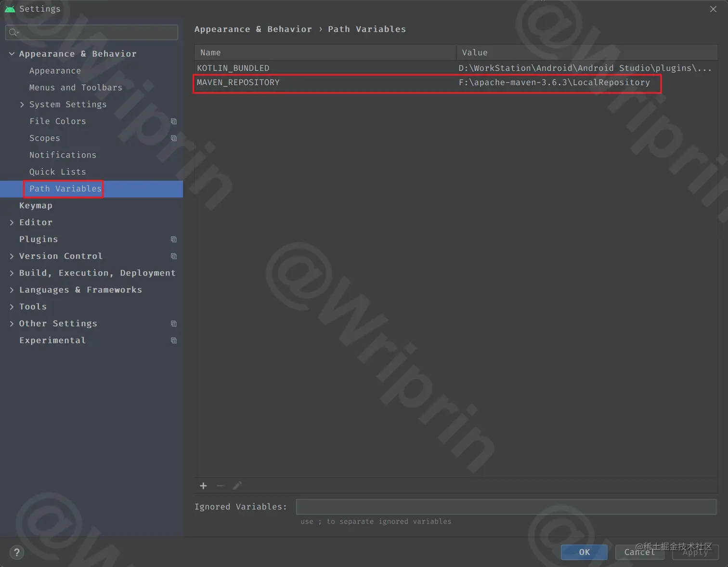Cancel the settings dialog
The width and height of the screenshot is (728, 567).
point(639,552)
